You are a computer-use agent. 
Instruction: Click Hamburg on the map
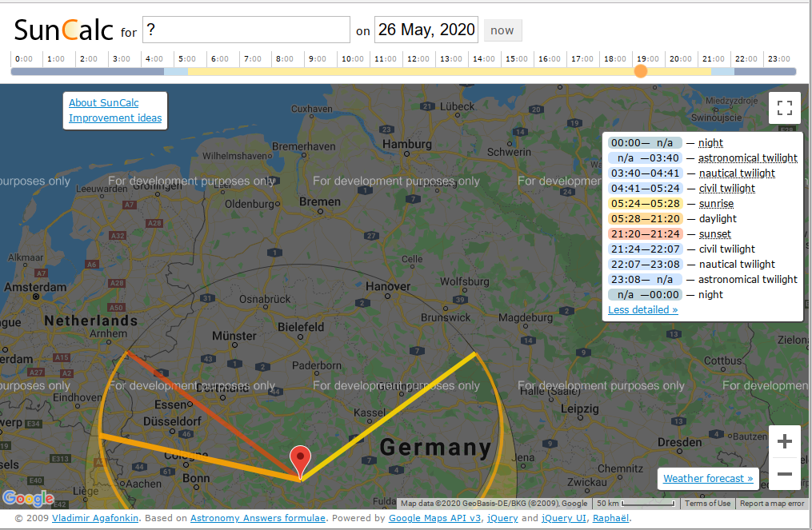click(x=407, y=145)
